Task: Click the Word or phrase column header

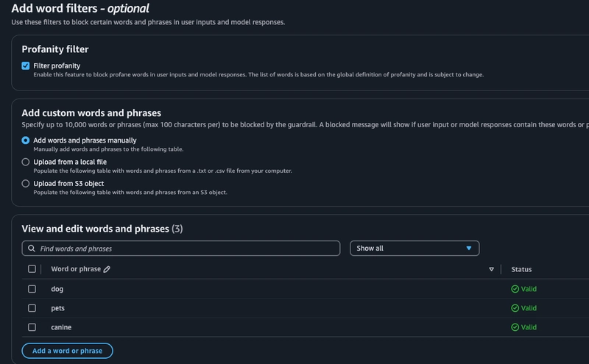Action: 75,270
